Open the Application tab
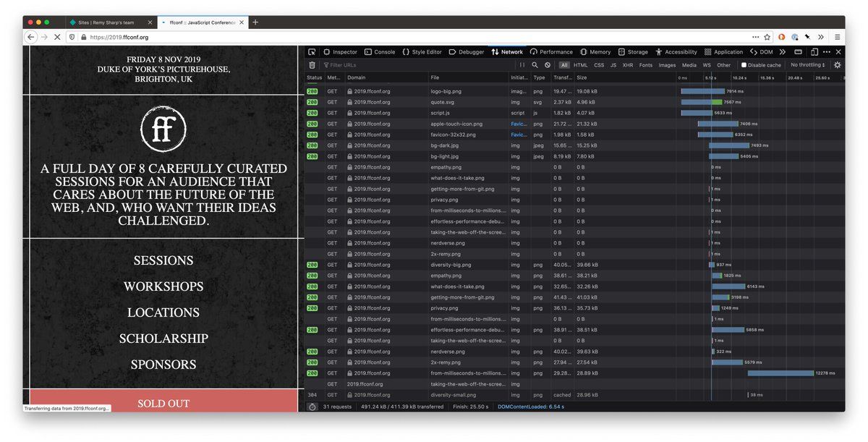This screenshot has width=868, height=442. click(x=723, y=52)
